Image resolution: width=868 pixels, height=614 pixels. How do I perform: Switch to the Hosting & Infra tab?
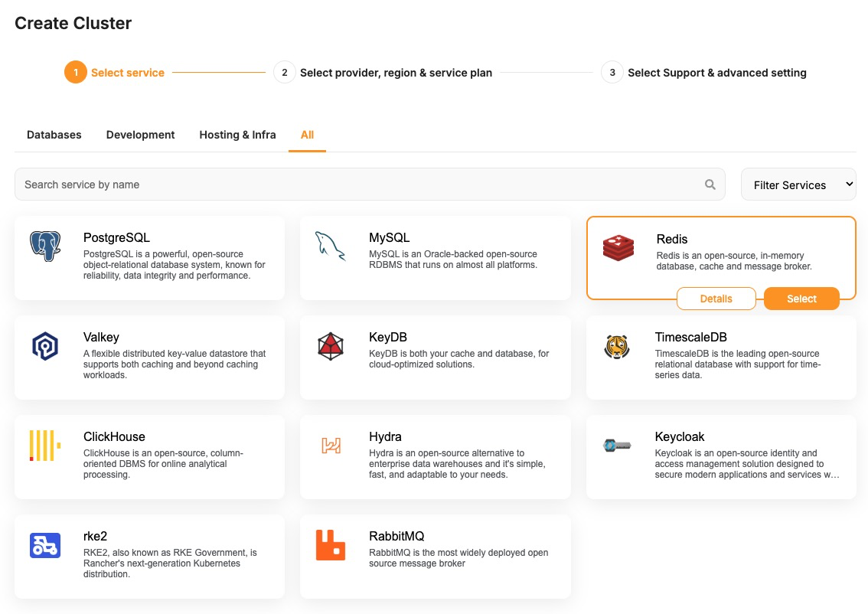pyautogui.click(x=237, y=135)
